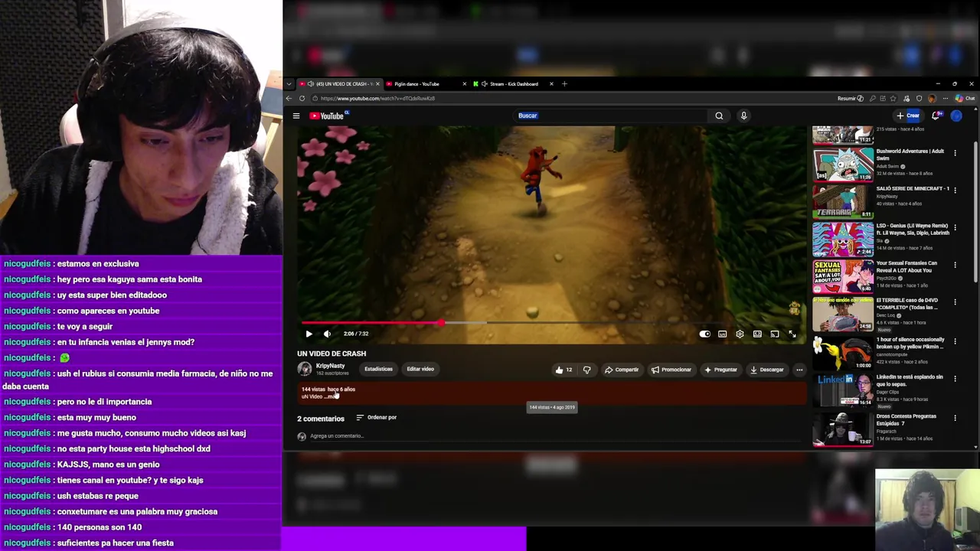Open the YouTube hamburger guide menu
Image resolution: width=980 pixels, height=551 pixels.
point(296,116)
